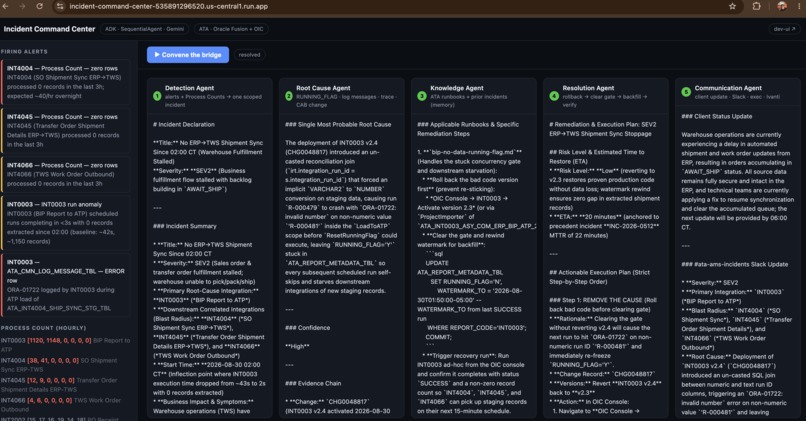Click the ATA Oracle Fusion + OIC tag

(231, 29)
